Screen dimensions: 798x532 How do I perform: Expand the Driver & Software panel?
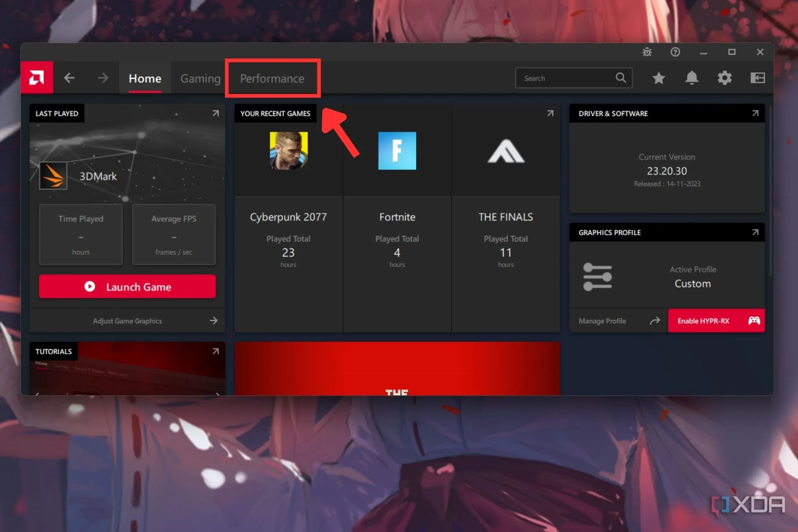point(755,113)
